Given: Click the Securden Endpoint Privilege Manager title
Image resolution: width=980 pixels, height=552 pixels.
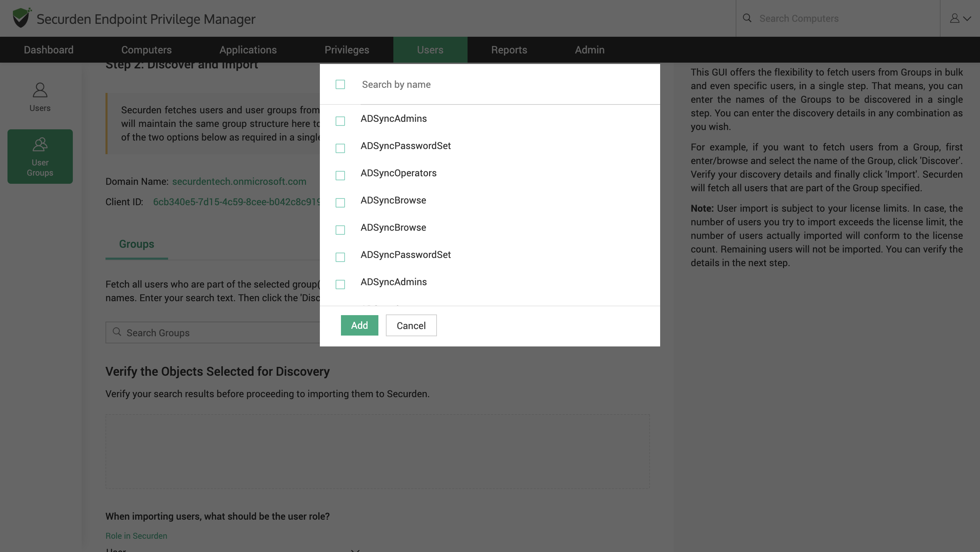Looking at the screenshot, I should (x=146, y=19).
